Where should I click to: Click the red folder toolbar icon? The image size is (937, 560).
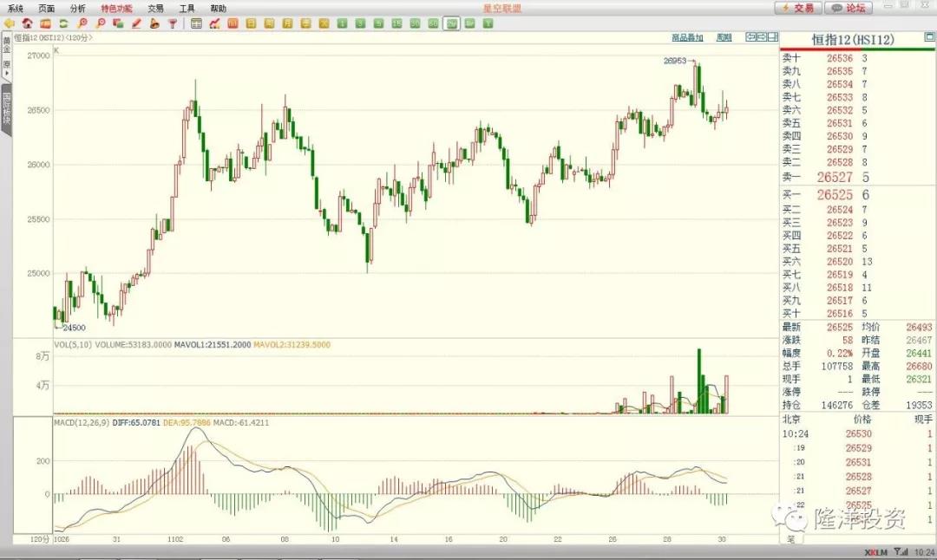45,24
